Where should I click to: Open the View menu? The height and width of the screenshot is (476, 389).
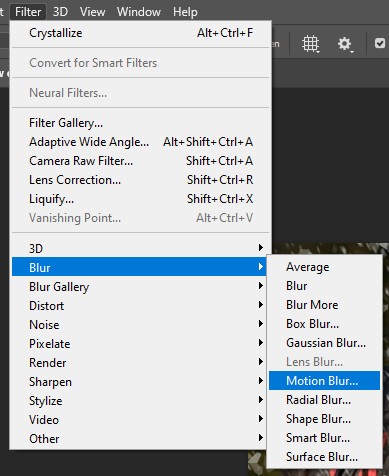92,12
